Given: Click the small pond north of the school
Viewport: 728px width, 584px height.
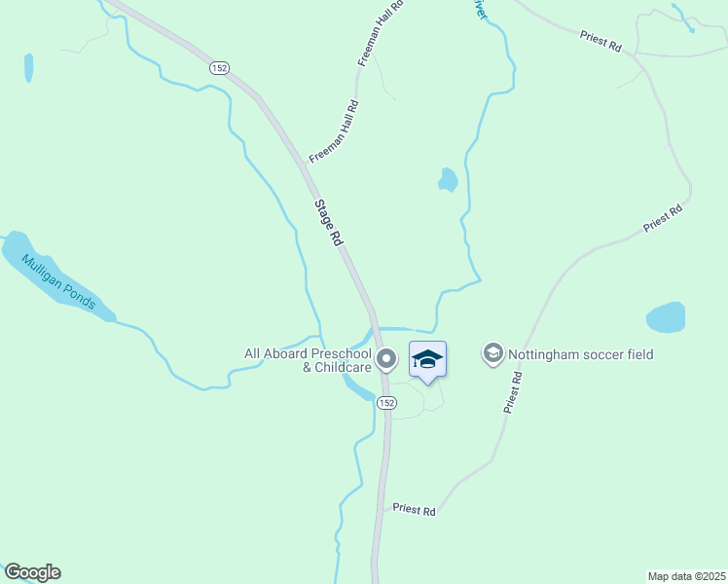Looking at the screenshot, I should (x=448, y=180).
